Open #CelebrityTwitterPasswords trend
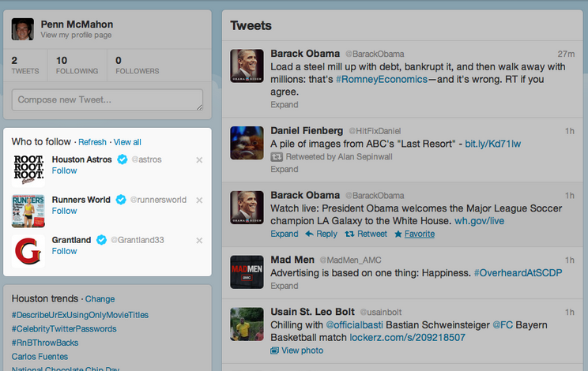 pyautogui.click(x=64, y=329)
